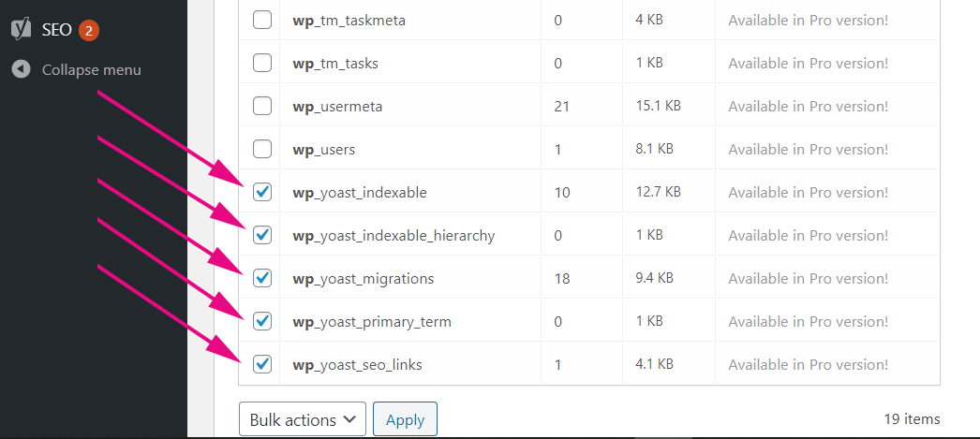
Task: Tick the wp_users table checkbox
Action: (262, 149)
